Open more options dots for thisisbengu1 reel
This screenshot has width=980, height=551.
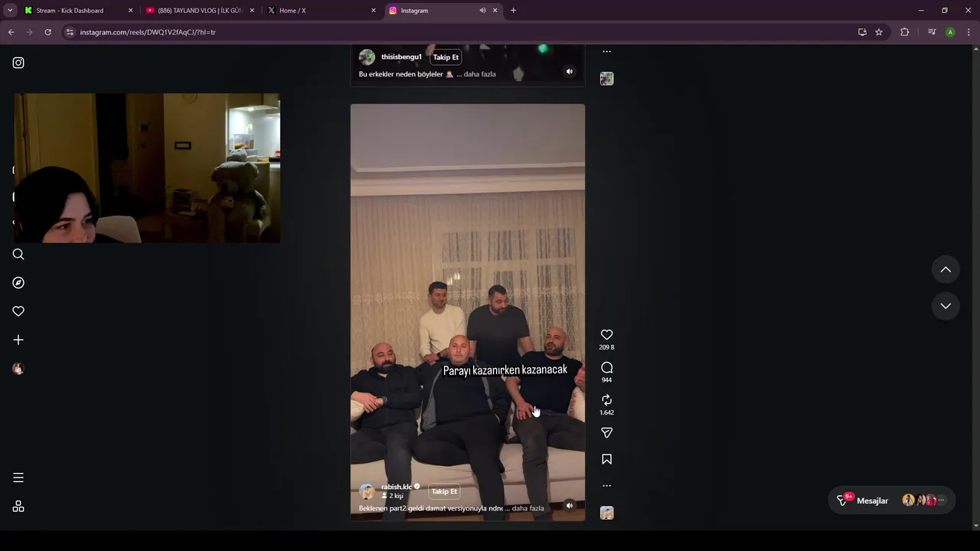point(606,52)
